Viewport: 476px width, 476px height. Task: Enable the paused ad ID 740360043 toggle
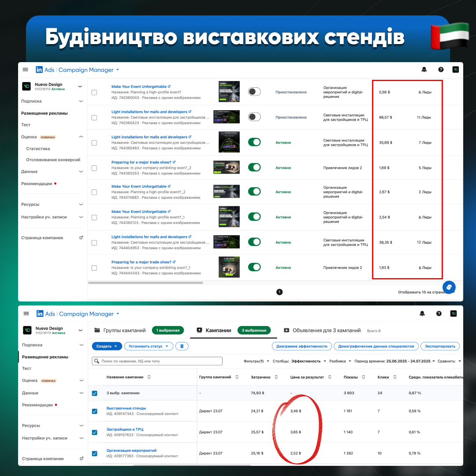pyautogui.click(x=254, y=92)
